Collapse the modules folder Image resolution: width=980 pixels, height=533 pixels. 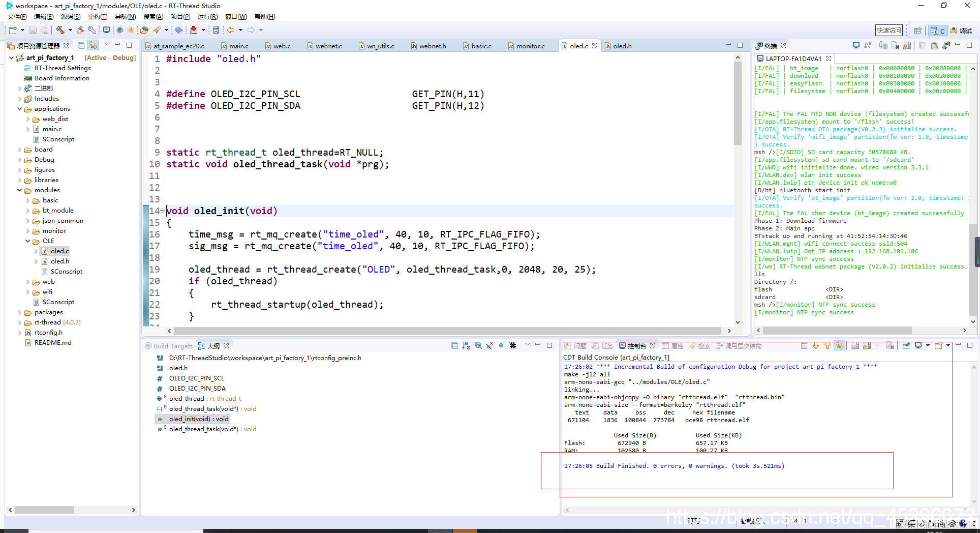pyautogui.click(x=20, y=190)
